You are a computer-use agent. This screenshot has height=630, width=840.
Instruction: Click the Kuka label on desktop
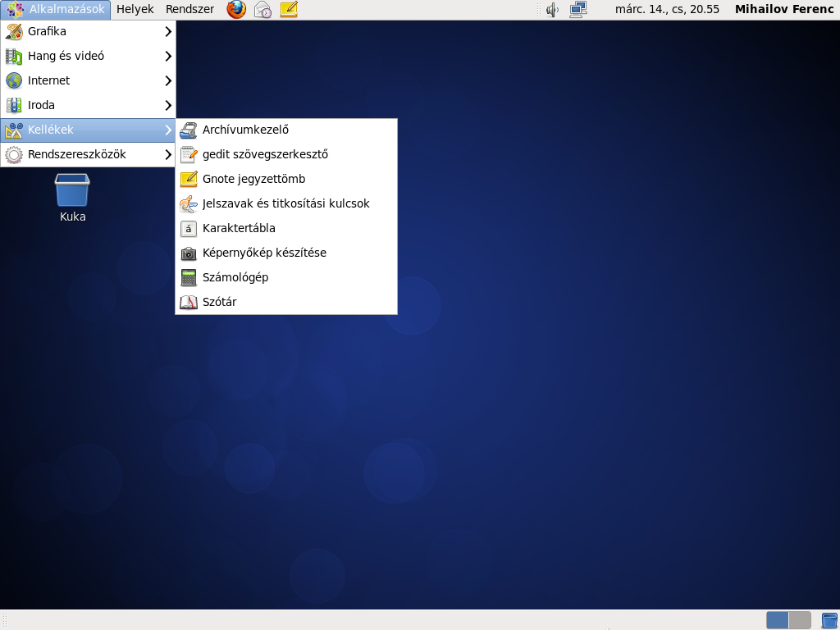point(73,217)
